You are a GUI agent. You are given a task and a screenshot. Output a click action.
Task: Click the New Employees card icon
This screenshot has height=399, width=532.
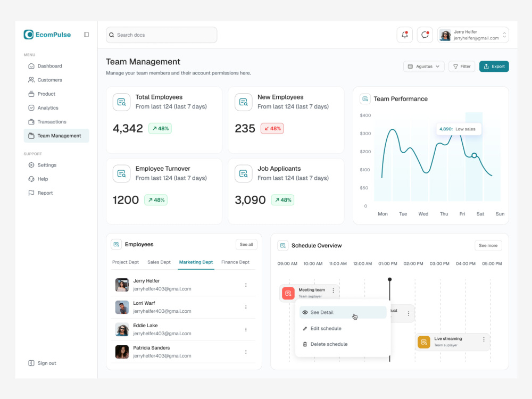click(x=243, y=102)
